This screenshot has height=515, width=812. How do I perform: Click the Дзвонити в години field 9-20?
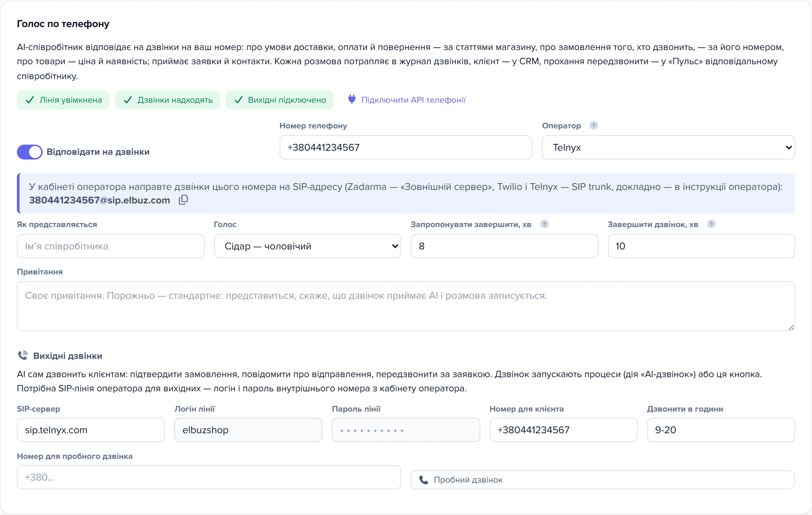pos(721,430)
